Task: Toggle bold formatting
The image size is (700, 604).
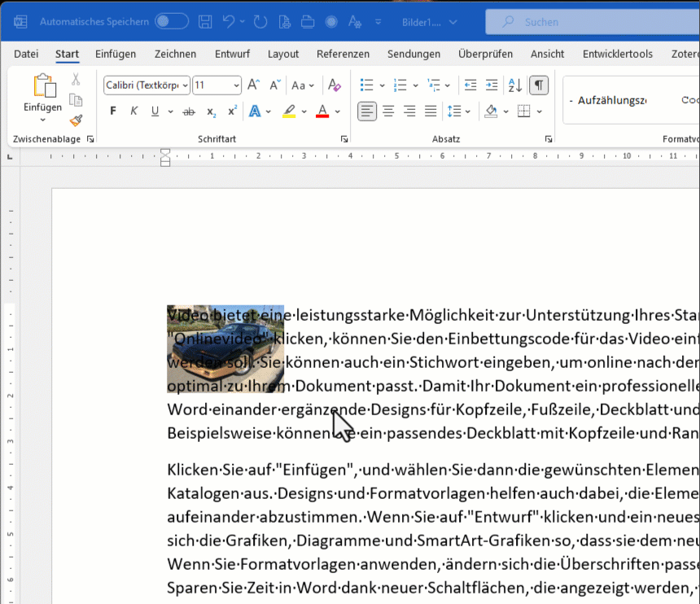Action: coord(113,112)
